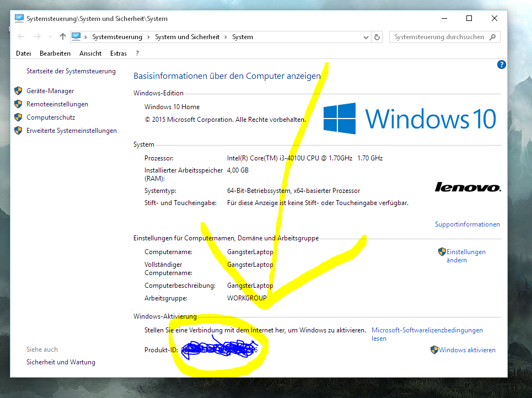Click WORKGROUP value
This screenshot has height=398, width=532.
(246, 298)
